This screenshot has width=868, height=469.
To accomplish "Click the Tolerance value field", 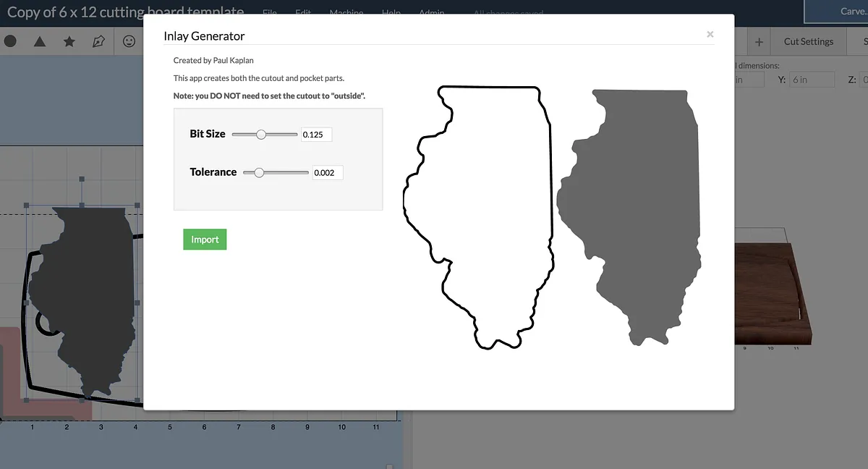I will 327,173.
